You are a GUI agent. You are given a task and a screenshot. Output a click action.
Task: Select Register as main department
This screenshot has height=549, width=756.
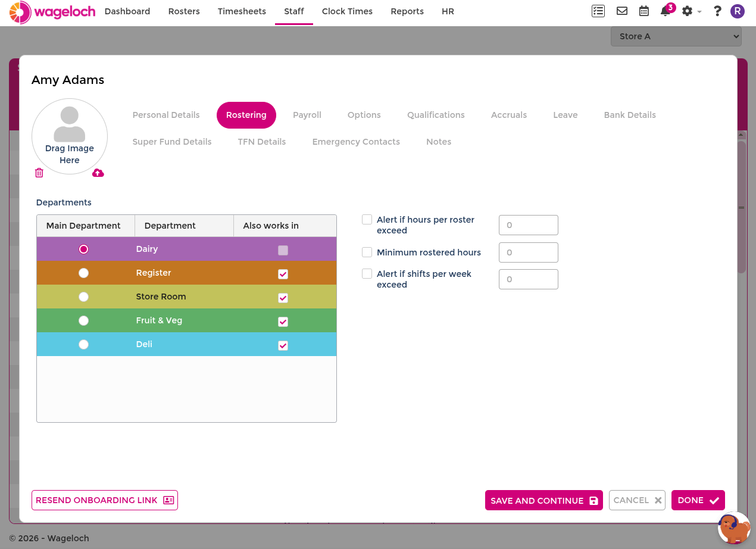[x=84, y=273]
